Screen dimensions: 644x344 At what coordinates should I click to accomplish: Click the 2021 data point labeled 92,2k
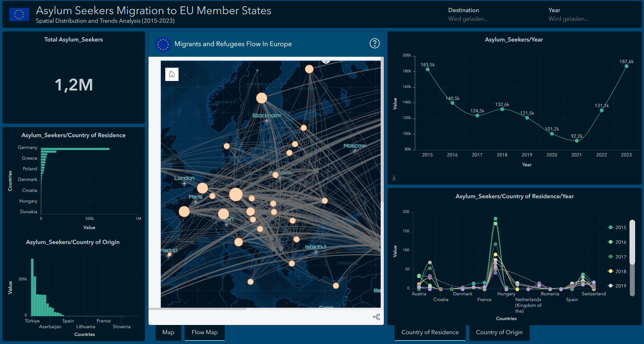[577, 141]
